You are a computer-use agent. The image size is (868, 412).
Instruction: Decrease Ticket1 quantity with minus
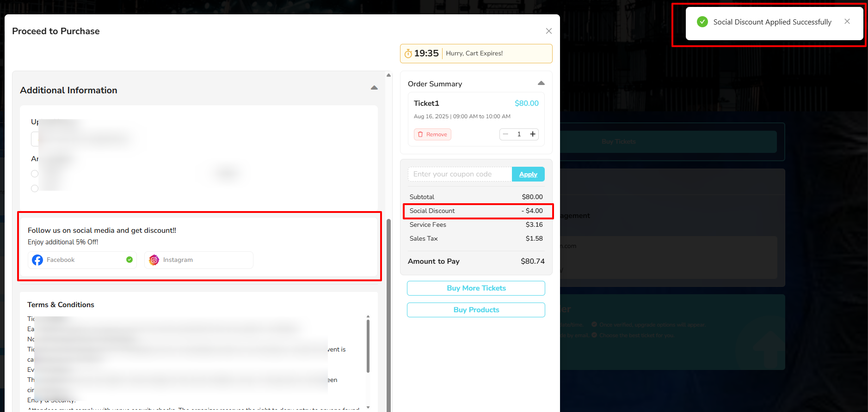(505, 134)
